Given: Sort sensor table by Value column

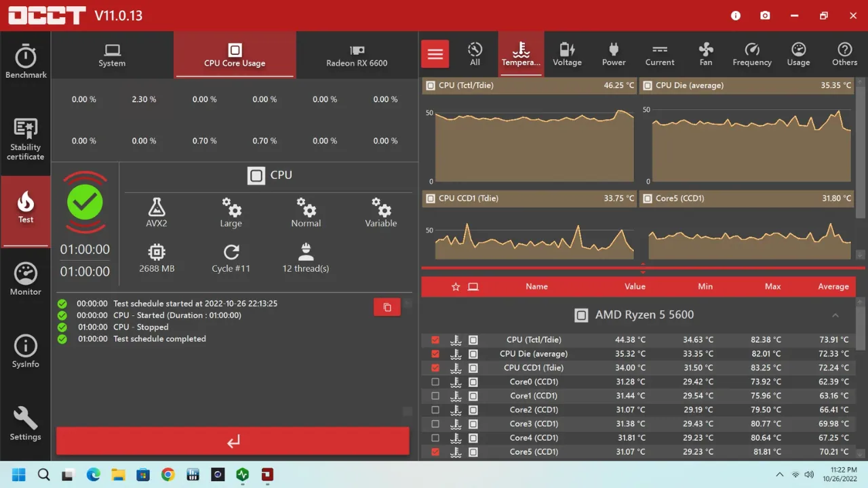Looking at the screenshot, I should (x=635, y=287).
